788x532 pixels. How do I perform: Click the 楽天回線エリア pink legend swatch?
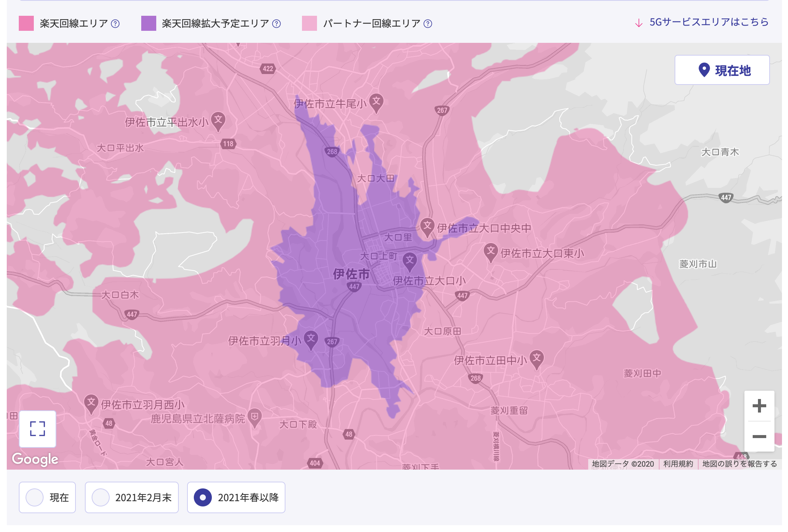[x=26, y=23]
